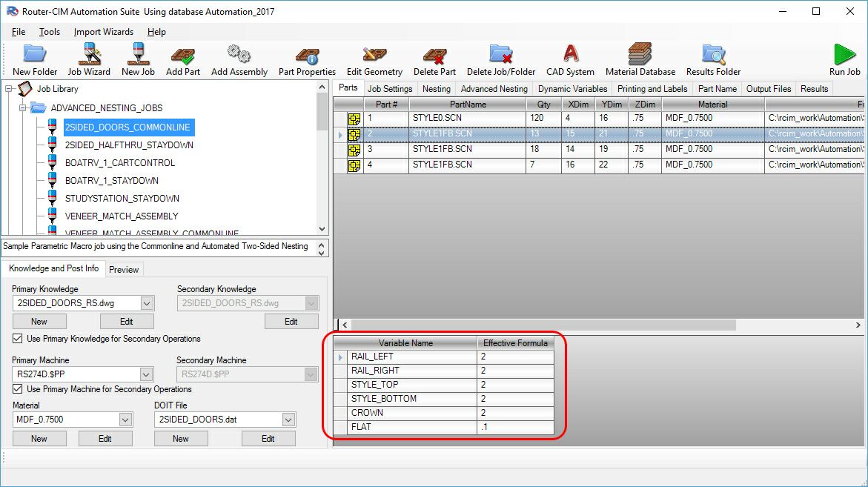
Task: Open the Import Wizards menu
Action: (102, 32)
